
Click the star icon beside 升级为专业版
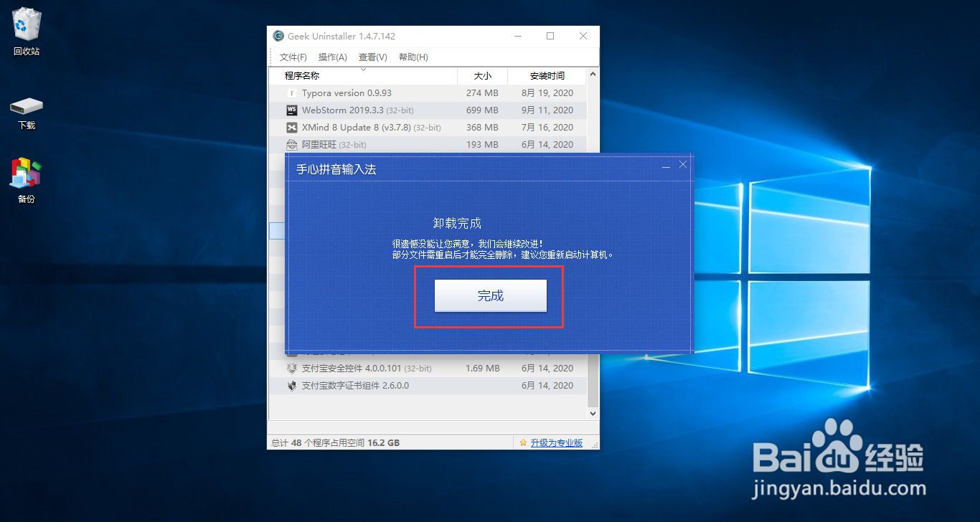click(522, 442)
